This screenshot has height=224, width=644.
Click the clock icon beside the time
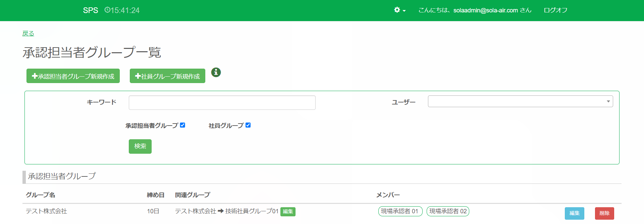pos(107,10)
